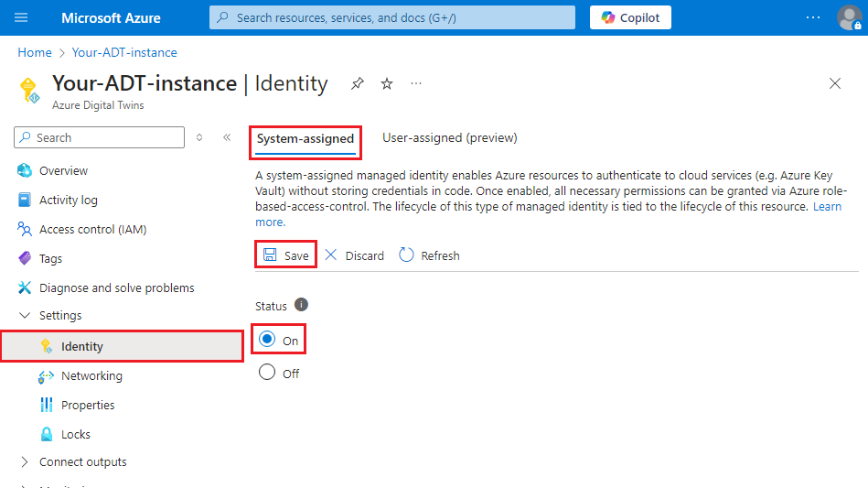Open more options ellipsis beside star
The height and width of the screenshot is (488, 868).
pos(416,83)
